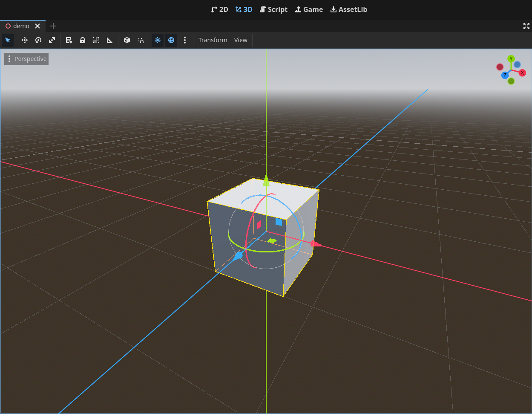Enable snapping with the magnet icon
The width and height of the screenshot is (532, 414).
pyautogui.click(x=141, y=40)
